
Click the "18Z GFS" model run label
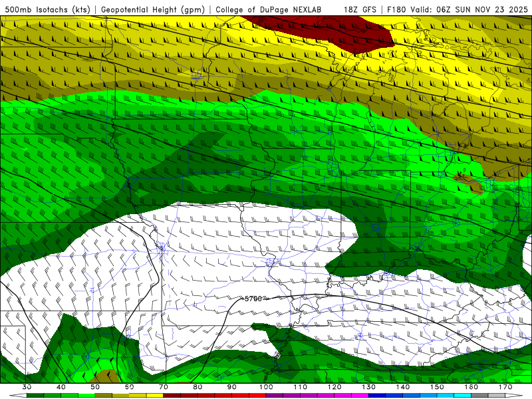click(x=360, y=9)
